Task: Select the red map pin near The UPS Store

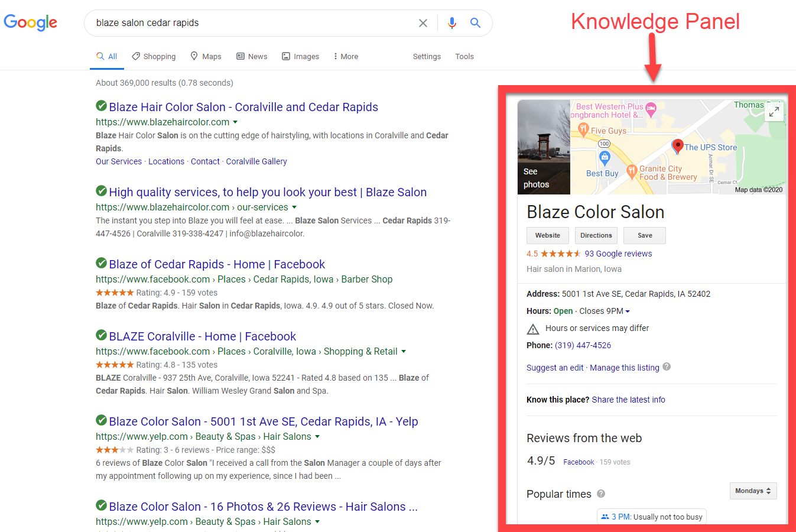Action: pos(678,145)
